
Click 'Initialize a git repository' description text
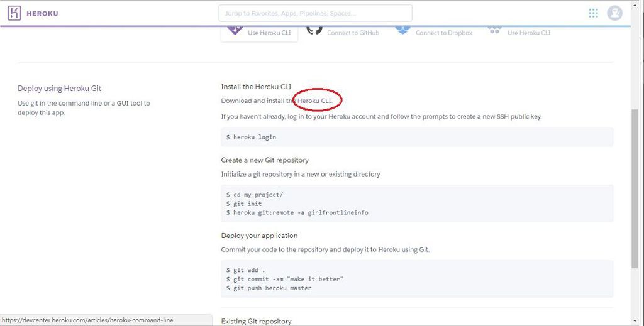pos(301,174)
